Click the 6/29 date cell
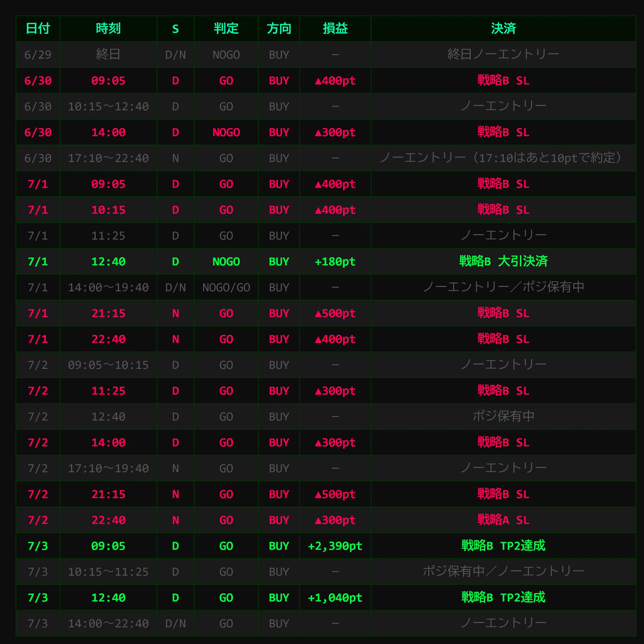The image size is (644, 644). tap(38, 55)
